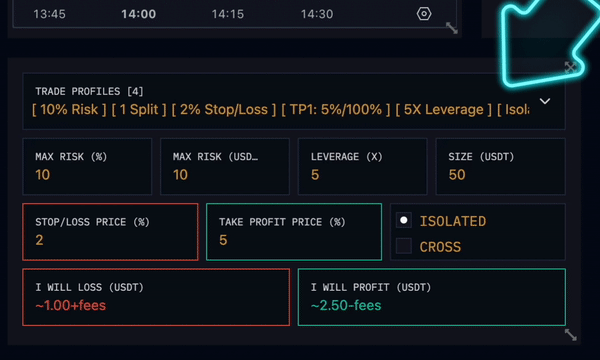Click the Leverage (X) field
The image size is (600, 360).
(363, 166)
